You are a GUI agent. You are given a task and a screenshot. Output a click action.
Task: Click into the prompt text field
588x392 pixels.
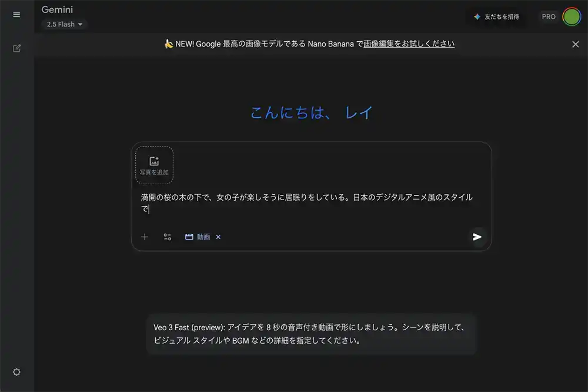306,202
